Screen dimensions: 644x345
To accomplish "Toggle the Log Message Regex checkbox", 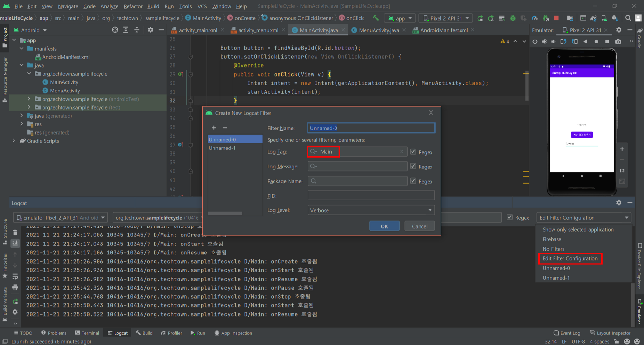I will point(413,166).
